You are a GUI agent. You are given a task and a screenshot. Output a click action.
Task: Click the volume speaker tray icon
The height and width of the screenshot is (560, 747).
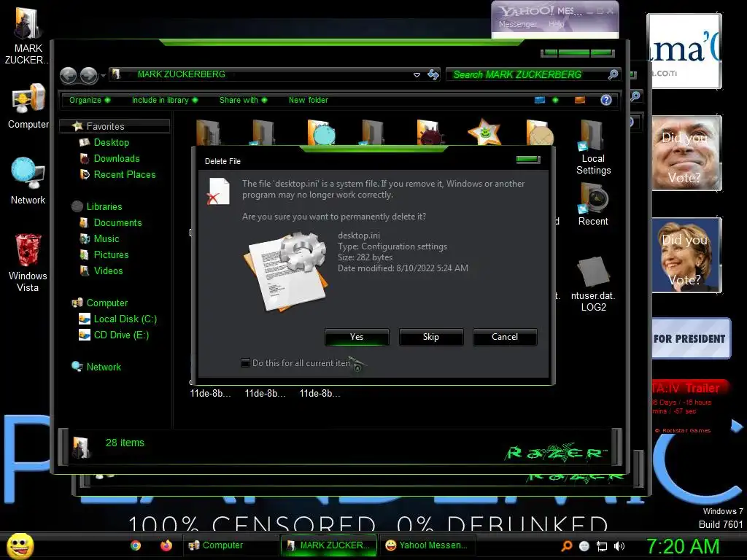(619, 546)
